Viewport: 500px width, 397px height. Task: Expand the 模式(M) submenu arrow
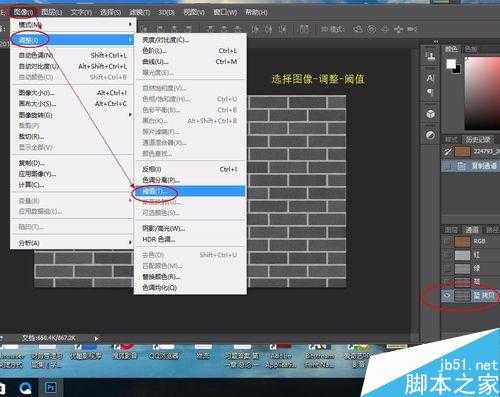point(130,25)
